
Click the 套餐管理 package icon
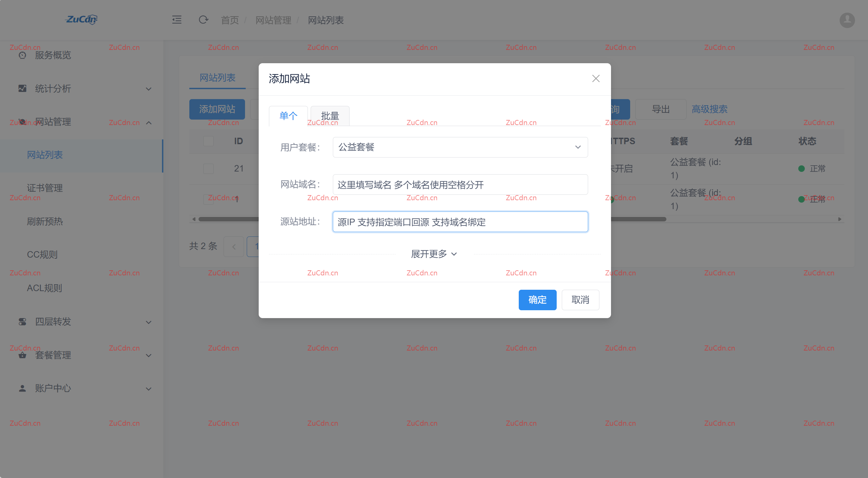click(x=22, y=355)
